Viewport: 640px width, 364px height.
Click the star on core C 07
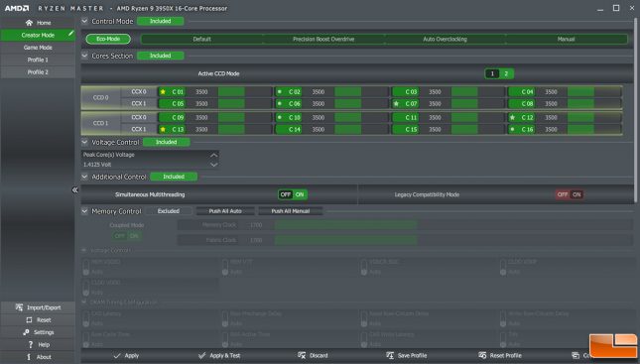(396, 104)
